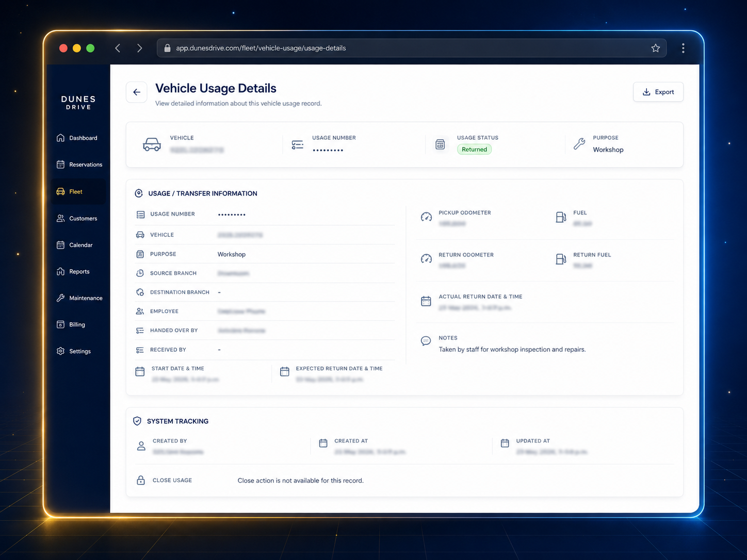Click the Actual Return Date calendar icon
747x560 pixels.
pos(426,301)
